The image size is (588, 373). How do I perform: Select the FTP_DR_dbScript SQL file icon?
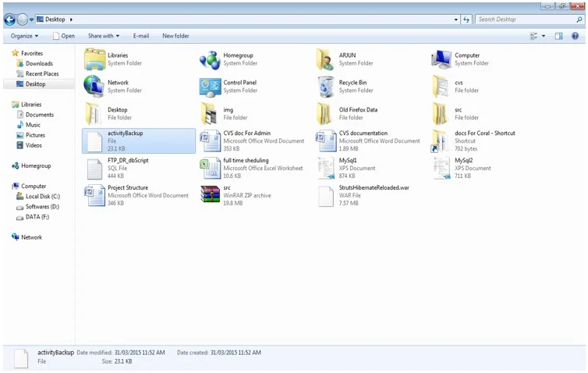click(94, 169)
